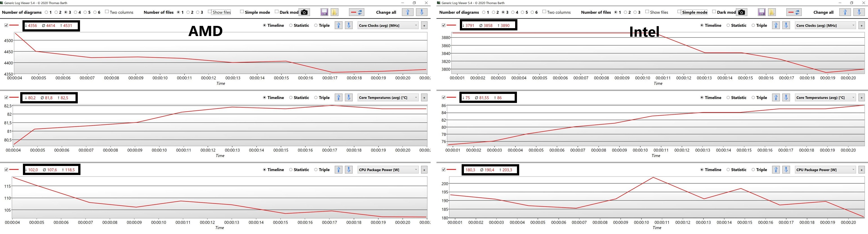Click the Change all up arrow in the Intel window
Image resolution: width=868 pixels, height=234 pixels.
[x=845, y=12]
